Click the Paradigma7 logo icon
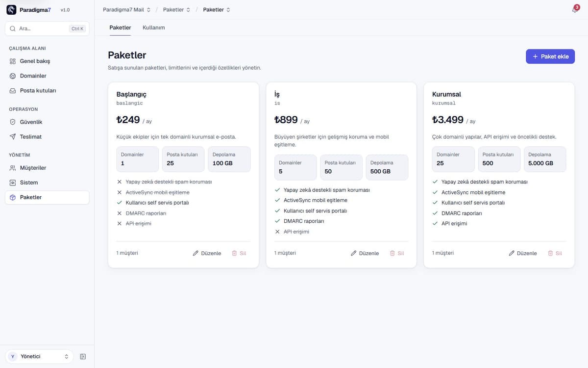Viewport: 588px width, 368px height. point(11,10)
